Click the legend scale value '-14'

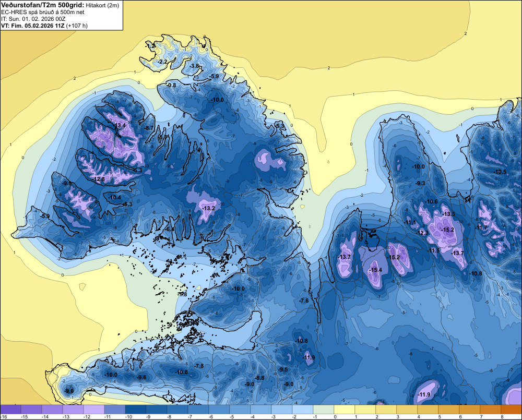coord(45,417)
